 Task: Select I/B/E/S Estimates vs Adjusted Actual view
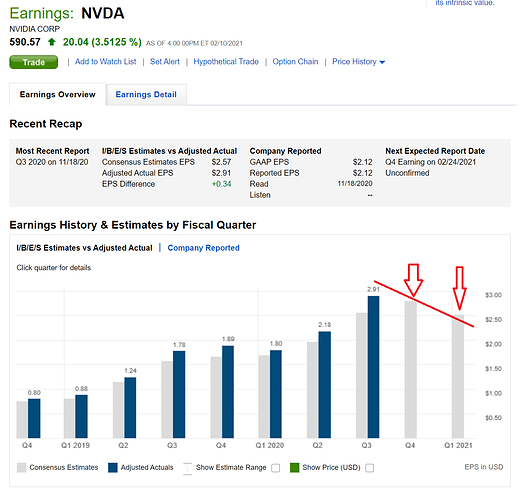pos(84,248)
